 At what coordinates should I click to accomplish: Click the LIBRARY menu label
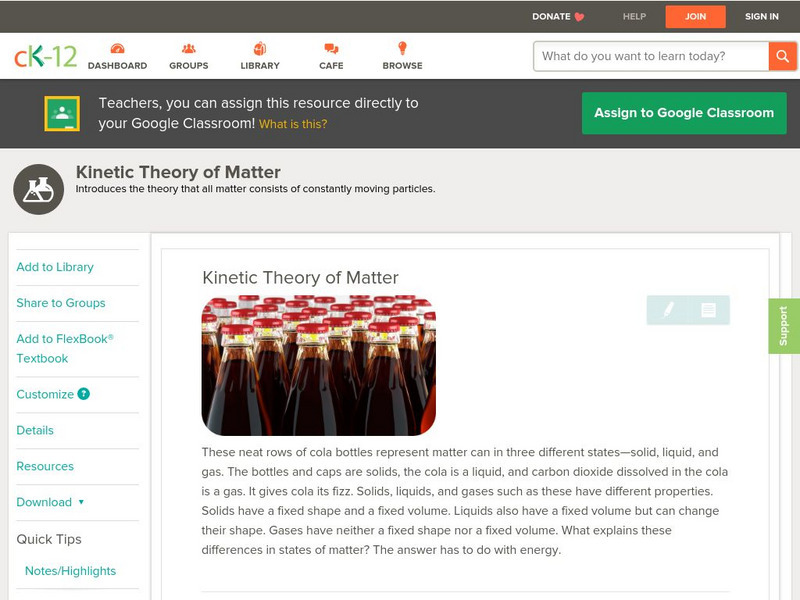click(x=260, y=66)
